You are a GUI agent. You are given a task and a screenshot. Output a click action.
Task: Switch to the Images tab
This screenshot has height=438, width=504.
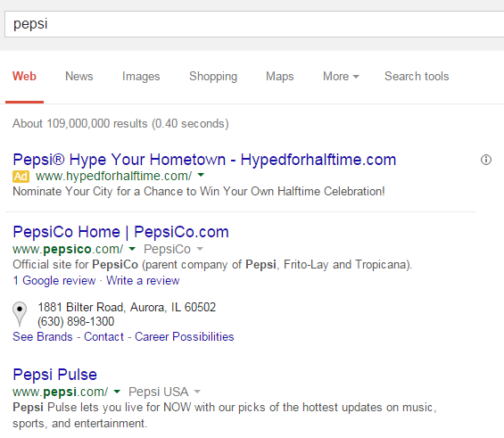click(x=141, y=77)
